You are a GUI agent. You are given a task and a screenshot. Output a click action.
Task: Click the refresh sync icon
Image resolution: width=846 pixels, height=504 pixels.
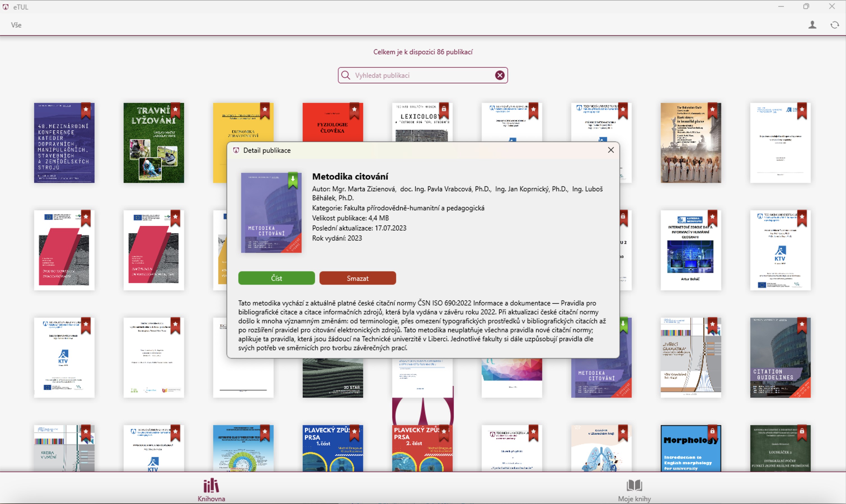(x=835, y=25)
